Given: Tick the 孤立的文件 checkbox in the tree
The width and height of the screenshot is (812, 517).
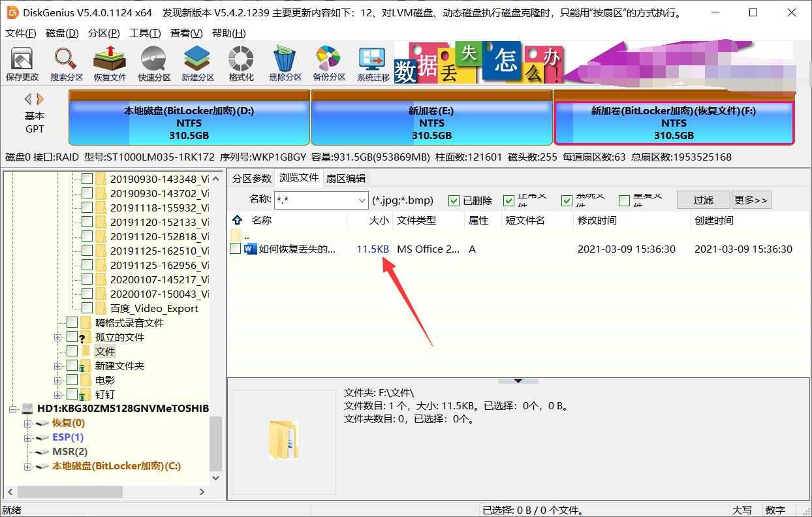Looking at the screenshot, I should pyautogui.click(x=72, y=337).
